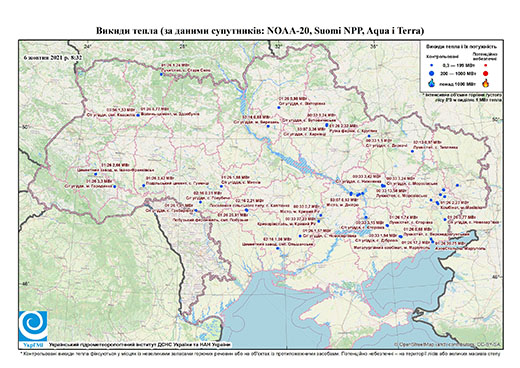The width and height of the screenshot is (520, 368).
Task: Click label Криворіжсталь, м. Кривий Ріг
Action: [x=286, y=225]
